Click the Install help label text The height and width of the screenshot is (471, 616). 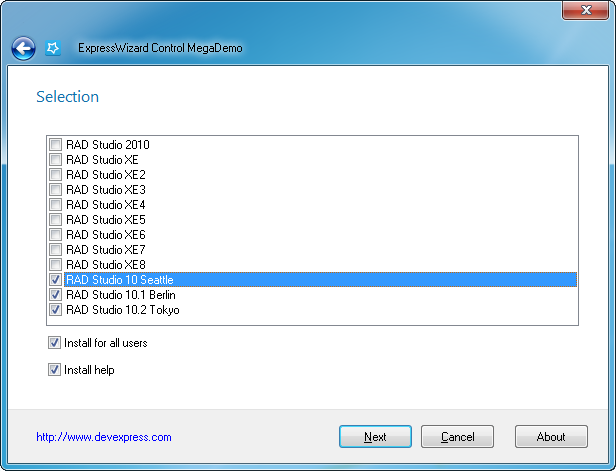[89, 370]
